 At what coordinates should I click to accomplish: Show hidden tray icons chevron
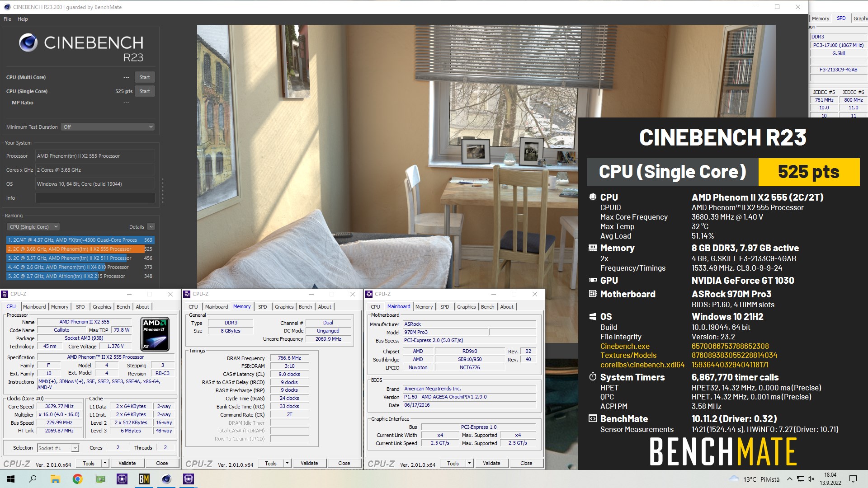click(x=789, y=479)
